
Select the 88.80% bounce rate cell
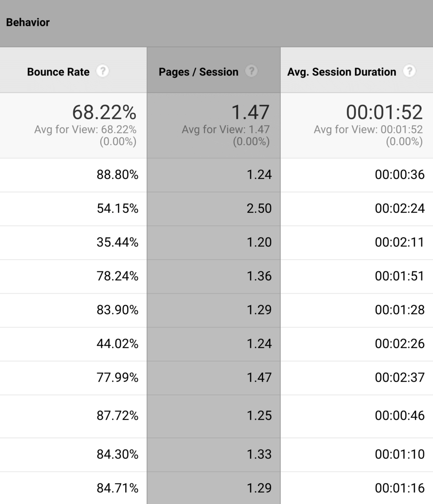(x=117, y=175)
